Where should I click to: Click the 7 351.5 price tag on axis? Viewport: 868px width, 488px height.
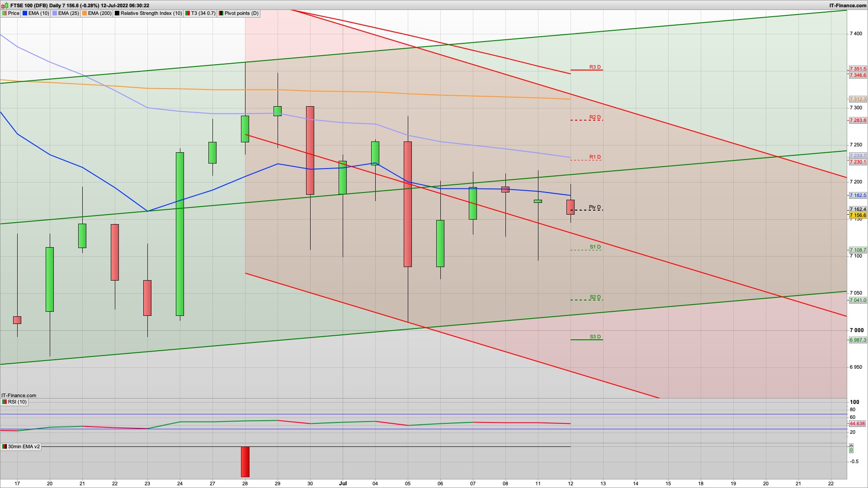[x=858, y=69]
